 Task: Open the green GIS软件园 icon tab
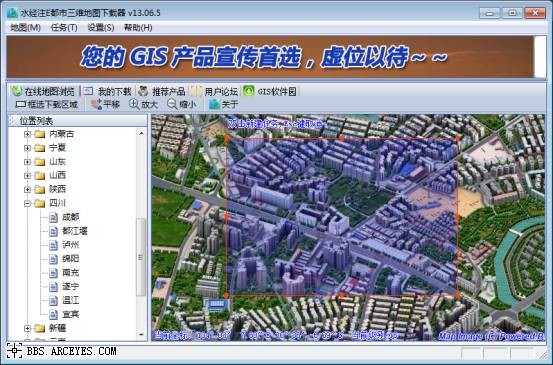249,91
